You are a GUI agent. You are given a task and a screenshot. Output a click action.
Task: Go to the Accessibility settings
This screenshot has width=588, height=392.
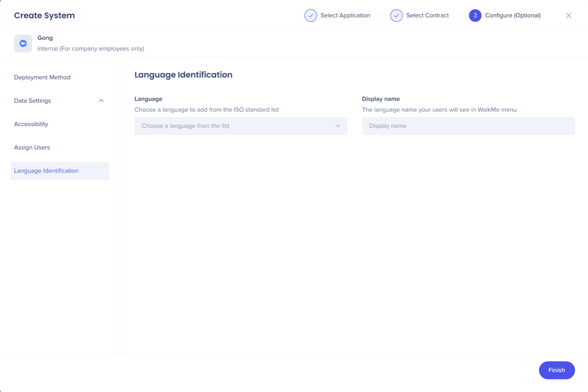(31, 124)
